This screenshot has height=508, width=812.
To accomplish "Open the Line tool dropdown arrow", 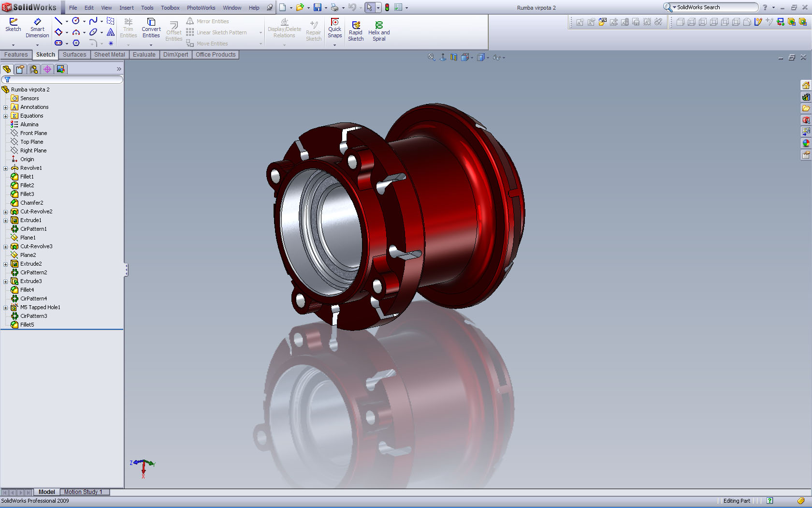I will [67, 21].
